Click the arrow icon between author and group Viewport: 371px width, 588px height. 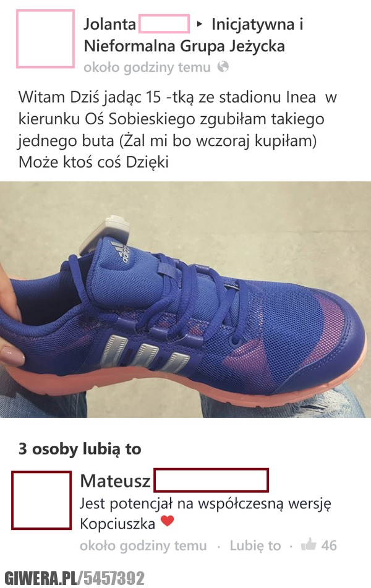click(200, 24)
